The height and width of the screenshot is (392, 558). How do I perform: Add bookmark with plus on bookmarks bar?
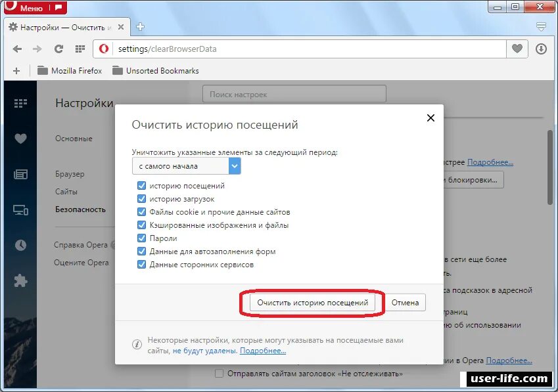[16, 71]
